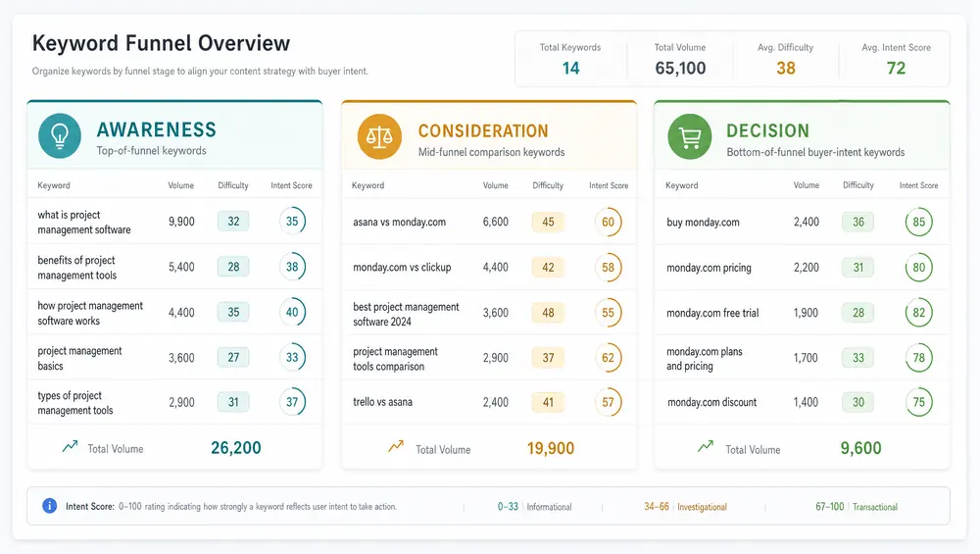The height and width of the screenshot is (554, 980).
Task: Click keyword 'best project management software 2024'
Action: 406,314
